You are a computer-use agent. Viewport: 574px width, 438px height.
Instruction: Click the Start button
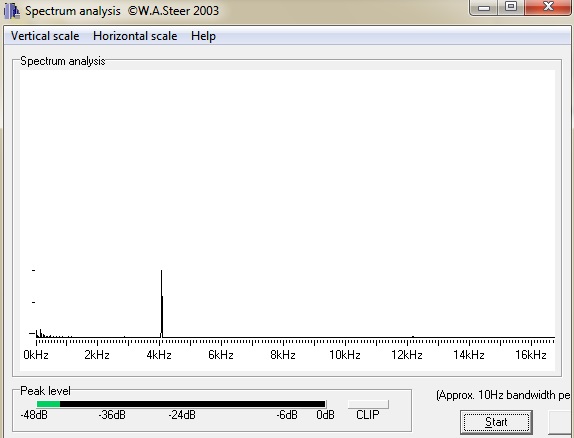click(496, 422)
